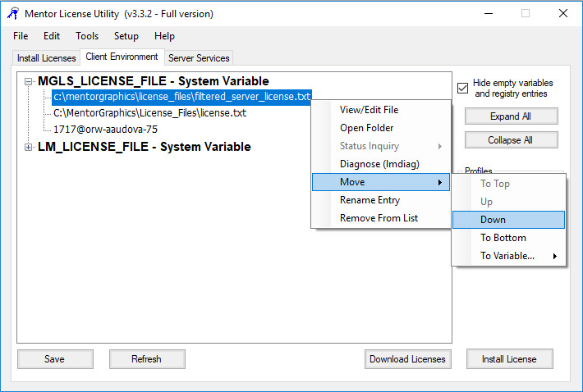This screenshot has height=392, width=583.
Task: Close the Mentor License Utility window
Action: click(x=563, y=14)
